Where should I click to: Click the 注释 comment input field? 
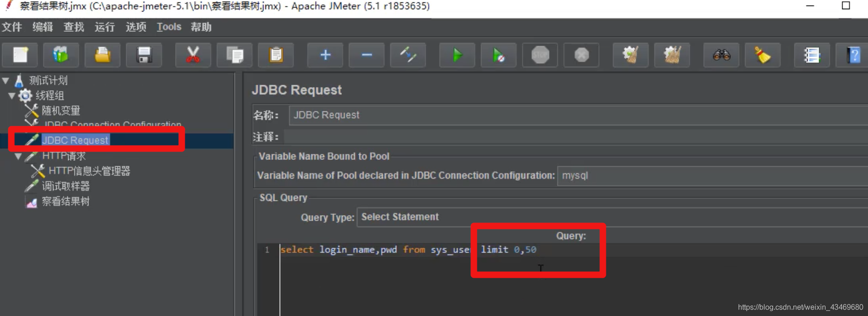coord(576,137)
